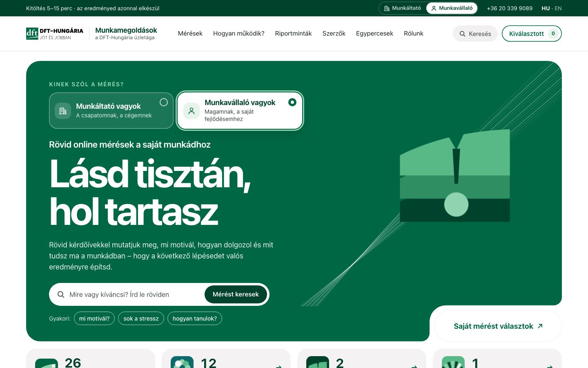The width and height of the screenshot is (588, 368).
Task: Pick the 'hogyan tanulok?' suggestion chip
Action: 195,319
